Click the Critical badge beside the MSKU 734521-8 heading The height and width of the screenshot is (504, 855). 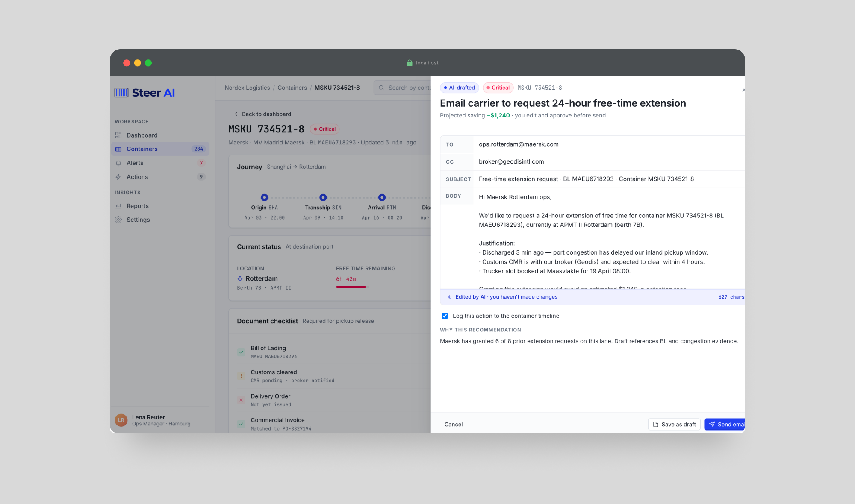click(324, 129)
